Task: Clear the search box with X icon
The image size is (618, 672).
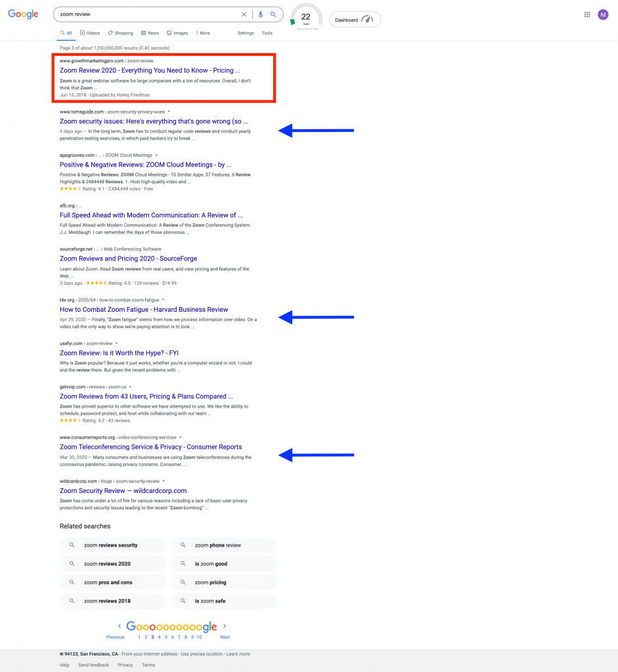Action: 244,14
